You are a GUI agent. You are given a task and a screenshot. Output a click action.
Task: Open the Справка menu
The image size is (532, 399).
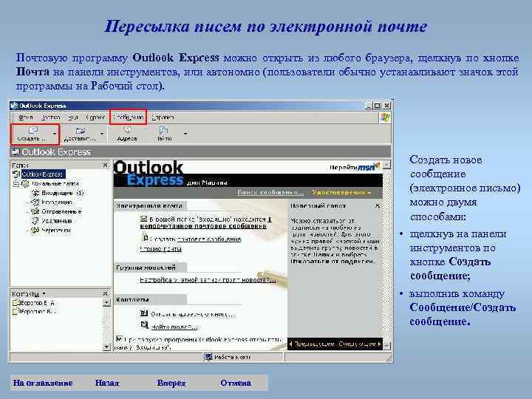pos(163,117)
